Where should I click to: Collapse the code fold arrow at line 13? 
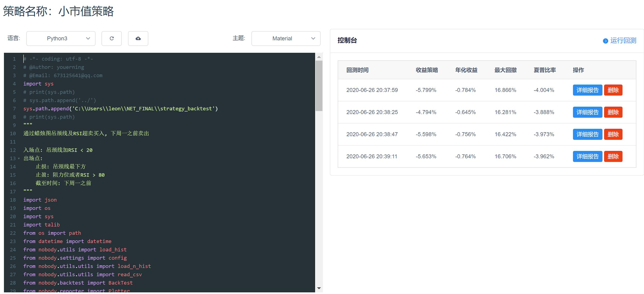click(19, 158)
